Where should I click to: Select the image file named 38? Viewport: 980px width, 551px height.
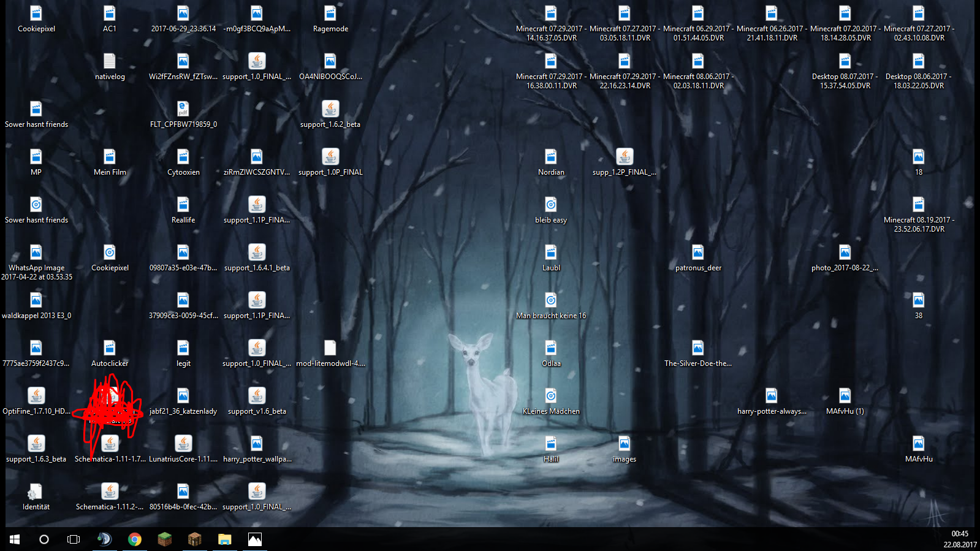point(919,300)
